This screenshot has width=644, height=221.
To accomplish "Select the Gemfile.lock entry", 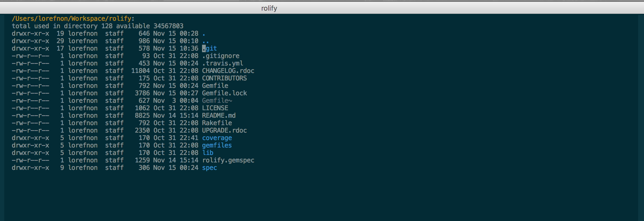I will tap(224, 93).
